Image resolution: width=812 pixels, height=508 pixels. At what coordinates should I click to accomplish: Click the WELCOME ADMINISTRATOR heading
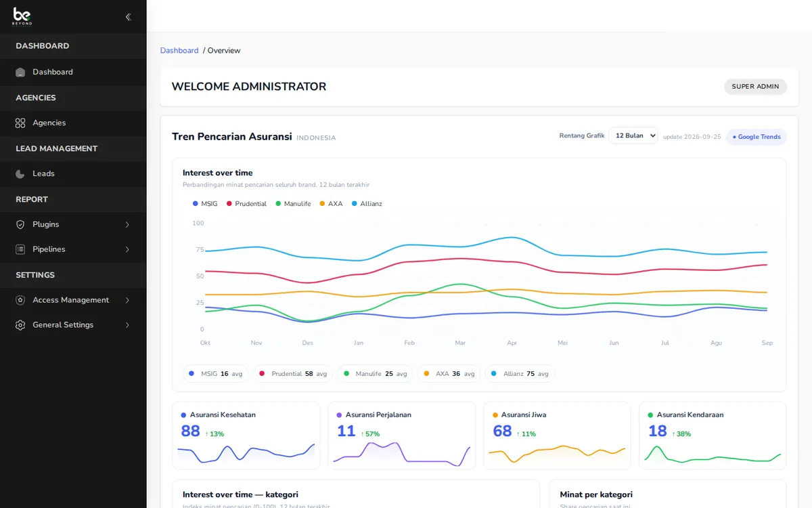249,87
